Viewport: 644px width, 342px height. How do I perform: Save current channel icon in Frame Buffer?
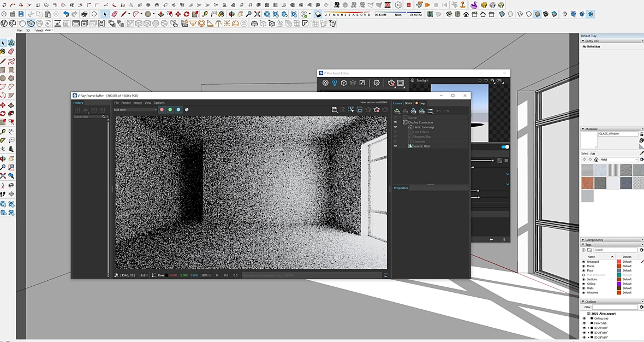coord(335,110)
